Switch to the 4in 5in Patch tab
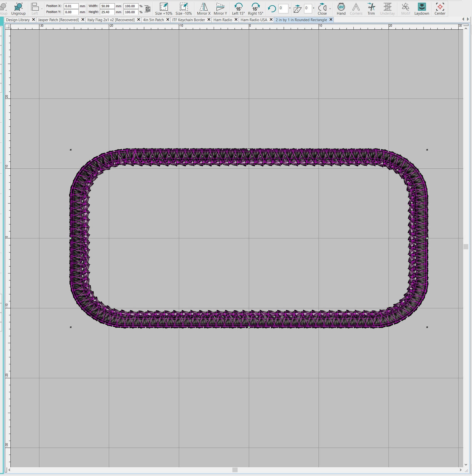 (153, 20)
